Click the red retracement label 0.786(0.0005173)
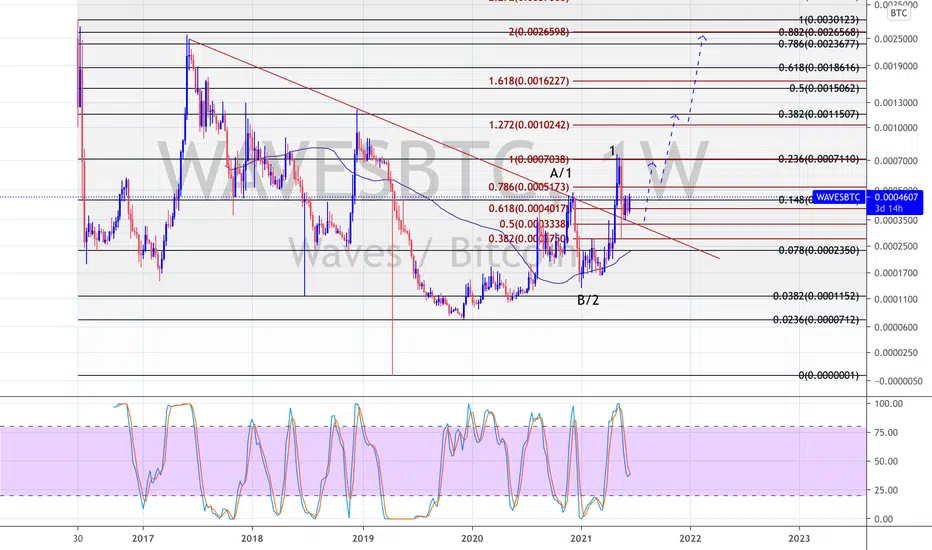Screen dimensions: 932x550 pyautogui.click(x=529, y=187)
